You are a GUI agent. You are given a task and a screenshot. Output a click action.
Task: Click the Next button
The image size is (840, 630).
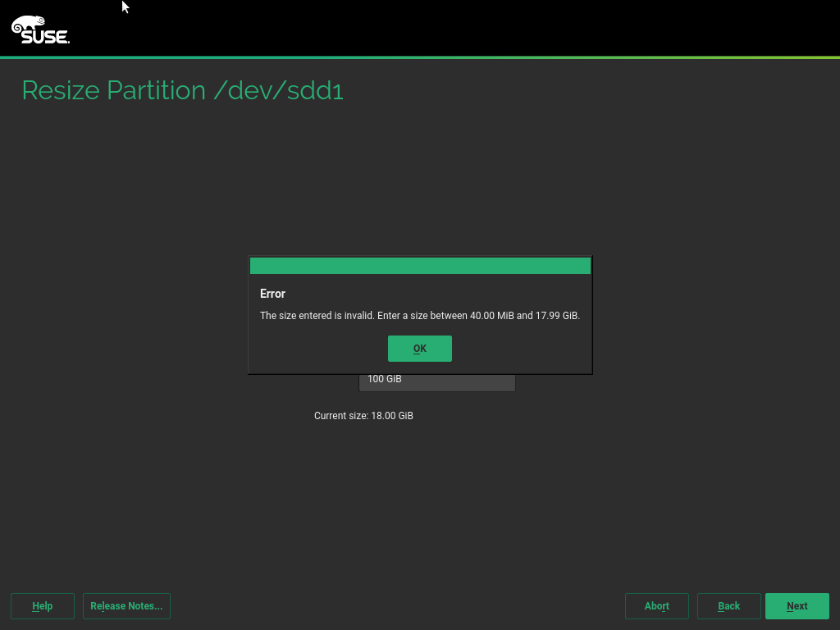click(797, 606)
